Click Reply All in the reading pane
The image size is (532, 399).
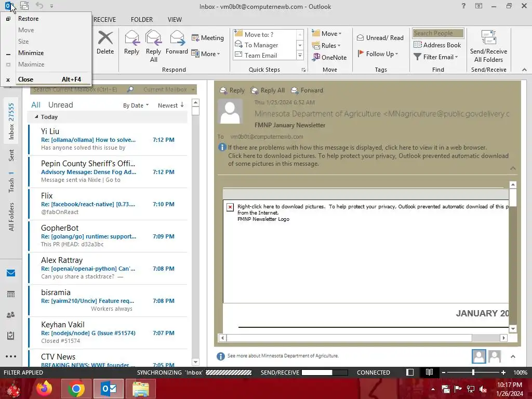tap(268, 90)
